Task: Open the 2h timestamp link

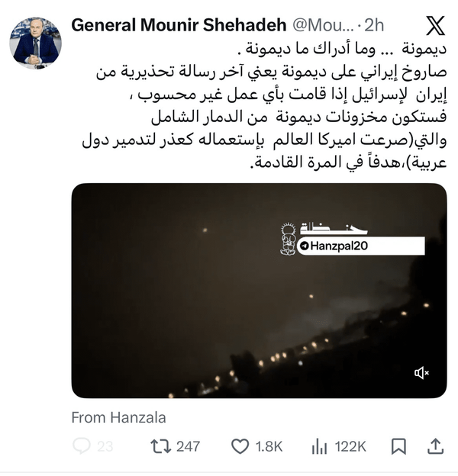Action: tap(375, 25)
